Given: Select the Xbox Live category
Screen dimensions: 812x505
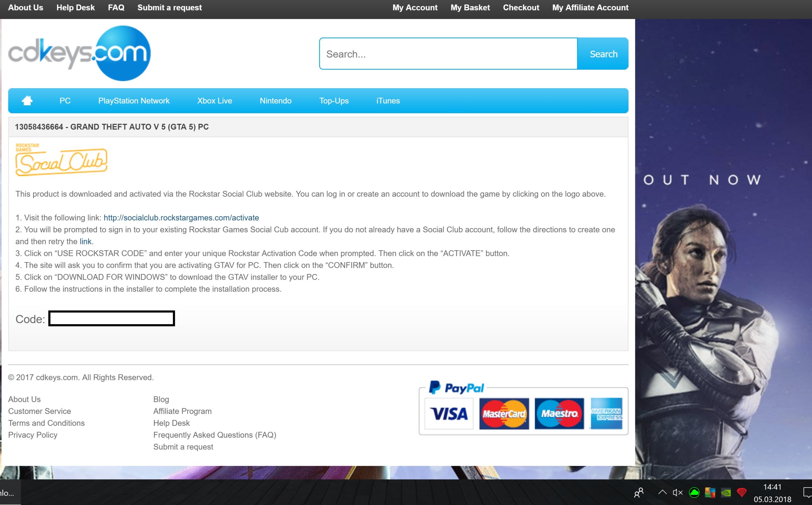Looking at the screenshot, I should 215,101.
